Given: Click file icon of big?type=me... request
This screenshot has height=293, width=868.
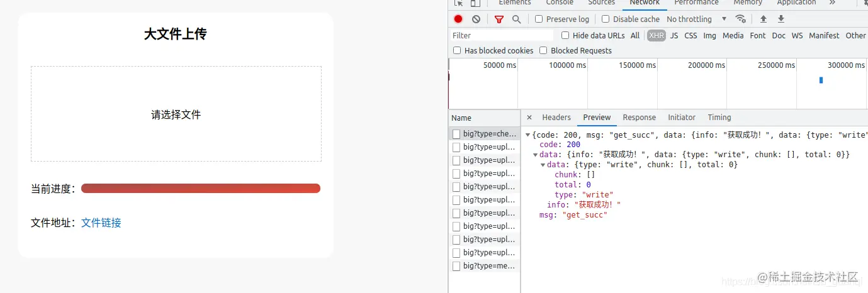Looking at the screenshot, I should [x=456, y=266].
